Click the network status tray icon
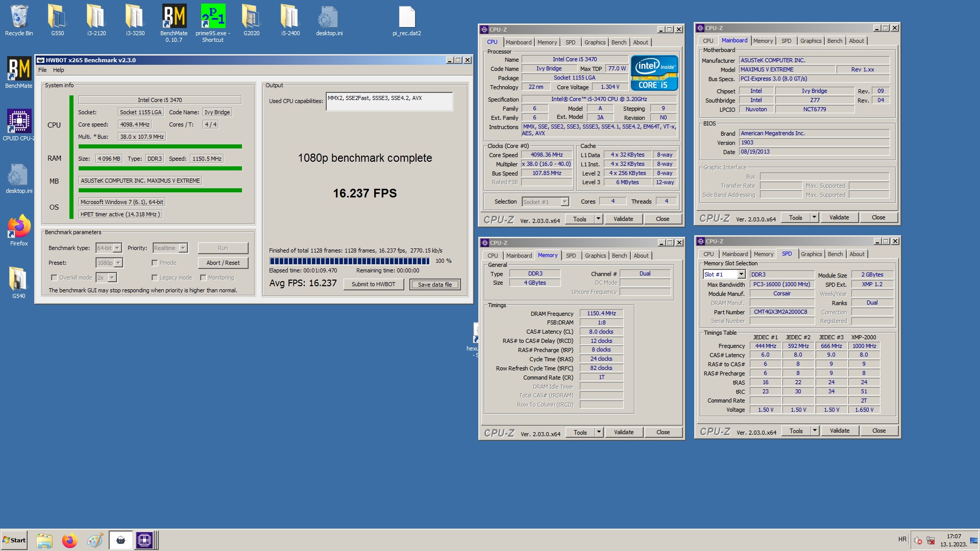The width and height of the screenshot is (980, 551). click(x=930, y=541)
